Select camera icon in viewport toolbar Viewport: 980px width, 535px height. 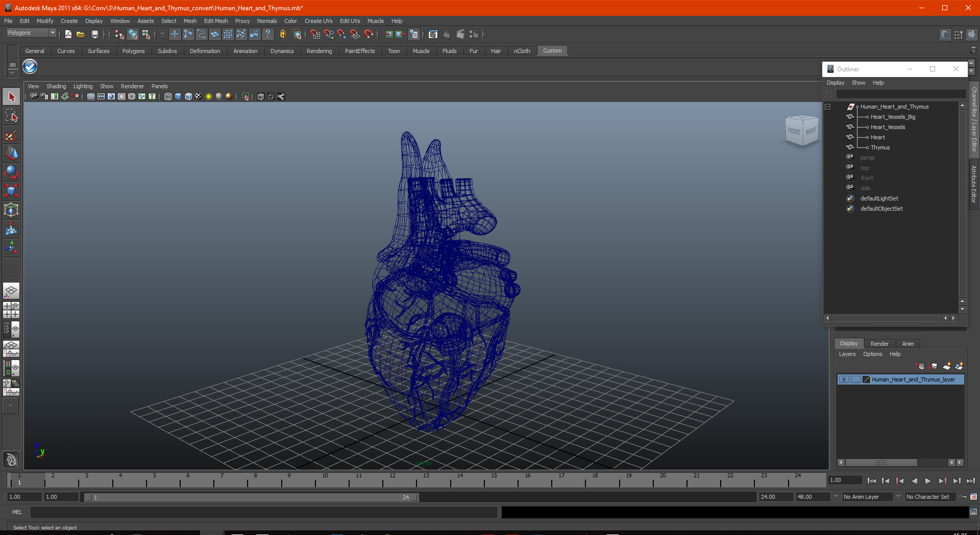click(34, 96)
